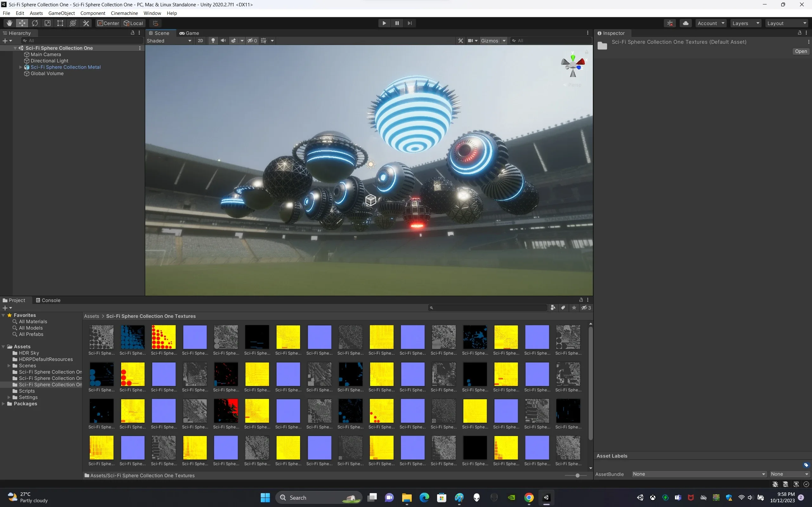Toggle the Center pivot button
This screenshot has width=812, height=507.
(108, 23)
